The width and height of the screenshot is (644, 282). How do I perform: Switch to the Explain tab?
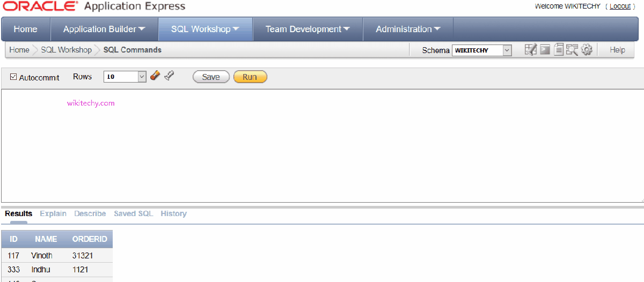pos(53,213)
